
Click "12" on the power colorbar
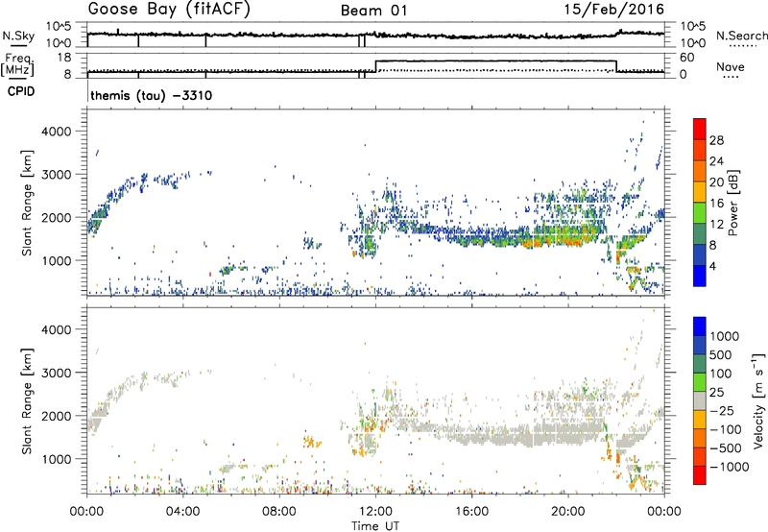pos(716,224)
